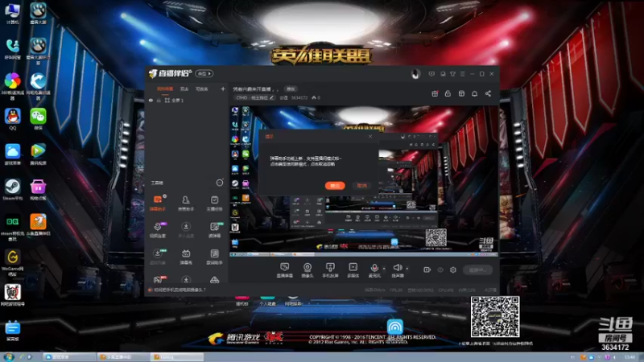Expand the microphone dropdown arrow
This screenshot has height=362, width=644.
(384, 269)
